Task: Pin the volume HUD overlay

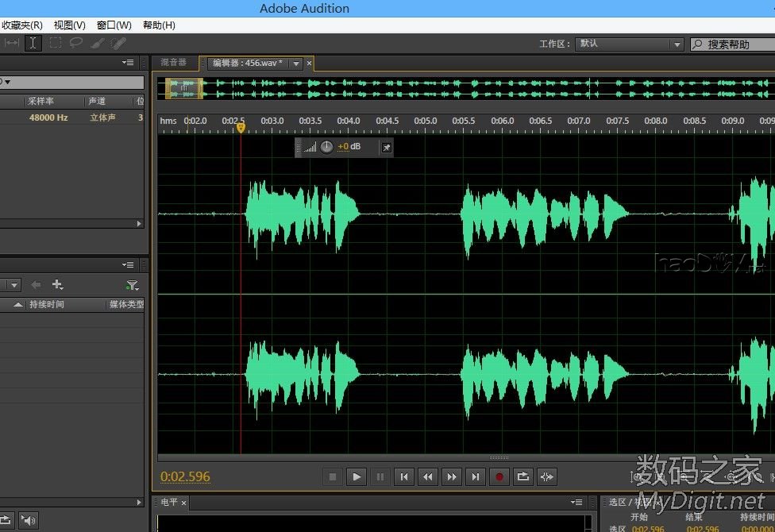Action: (x=386, y=147)
